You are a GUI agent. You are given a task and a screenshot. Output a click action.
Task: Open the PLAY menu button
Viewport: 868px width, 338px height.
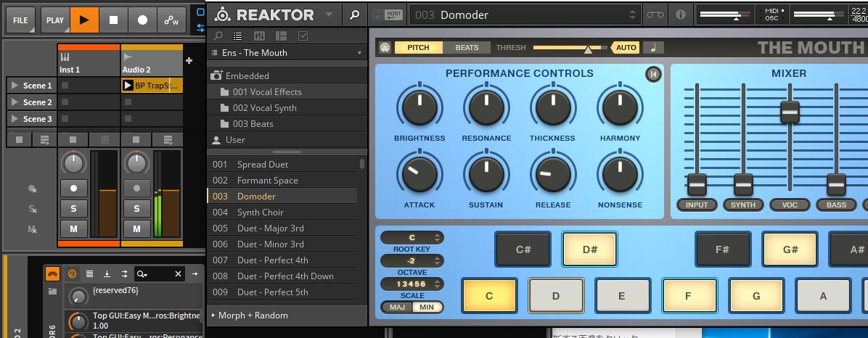55,20
